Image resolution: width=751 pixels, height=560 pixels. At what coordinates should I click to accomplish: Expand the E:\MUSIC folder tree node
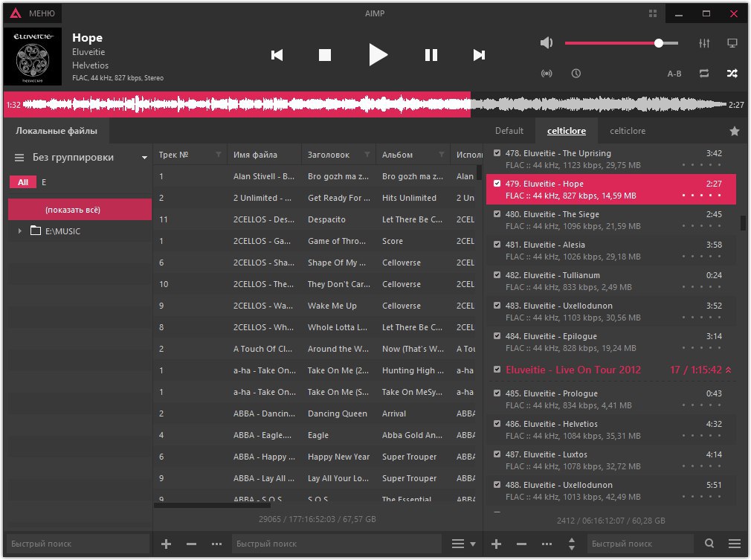click(x=19, y=231)
